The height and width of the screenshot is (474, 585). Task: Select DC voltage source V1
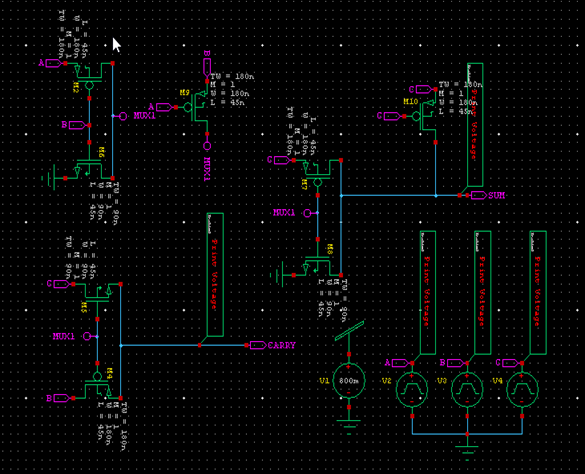click(x=349, y=381)
